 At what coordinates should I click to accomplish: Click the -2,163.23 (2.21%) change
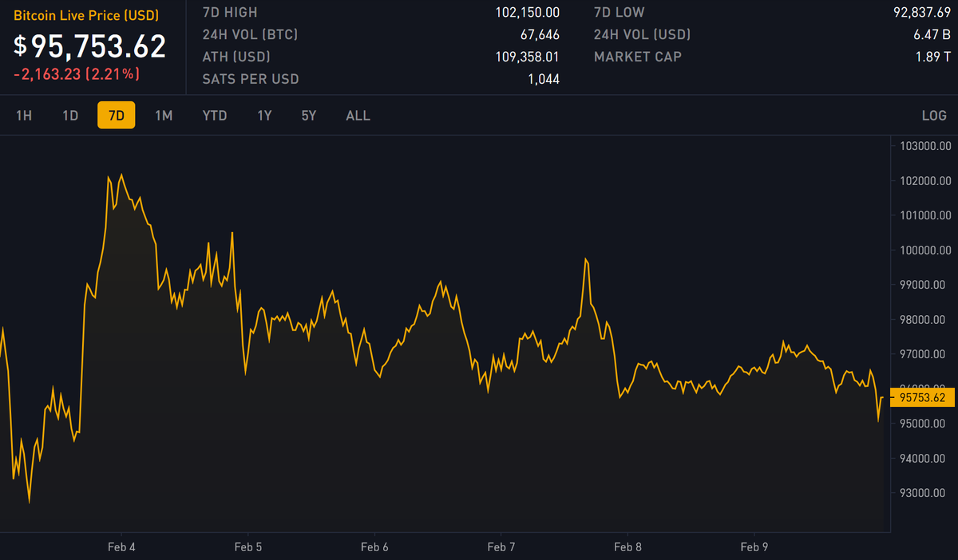[77, 73]
